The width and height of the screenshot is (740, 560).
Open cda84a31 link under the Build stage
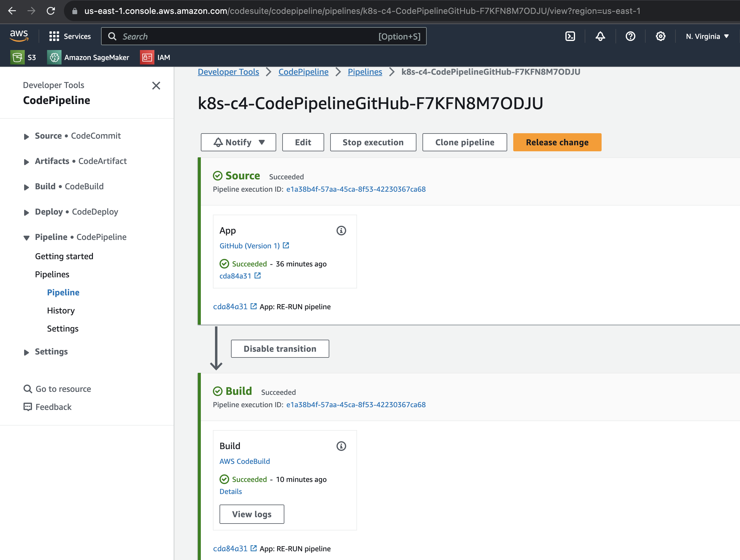click(x=230, y=548)
